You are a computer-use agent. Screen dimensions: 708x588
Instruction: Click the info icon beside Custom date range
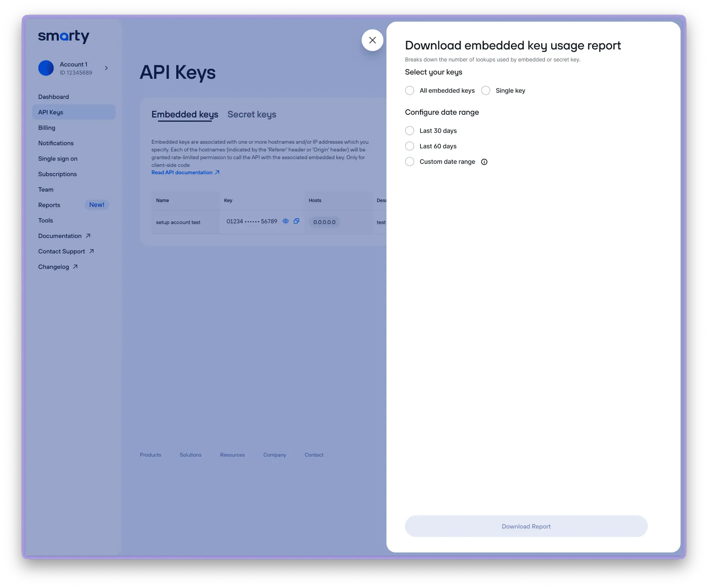[484, 162]
